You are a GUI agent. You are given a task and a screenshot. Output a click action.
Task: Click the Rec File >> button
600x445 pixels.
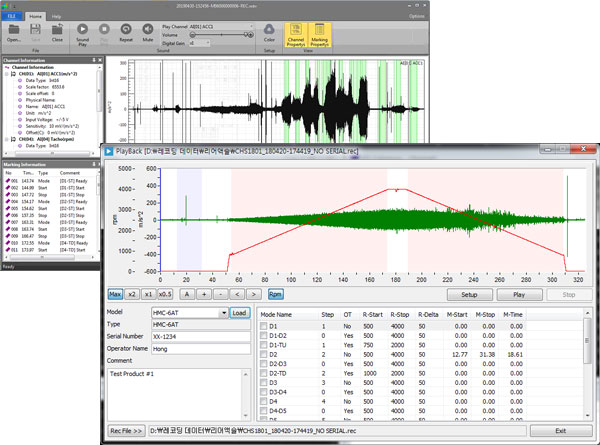(125, 431)
